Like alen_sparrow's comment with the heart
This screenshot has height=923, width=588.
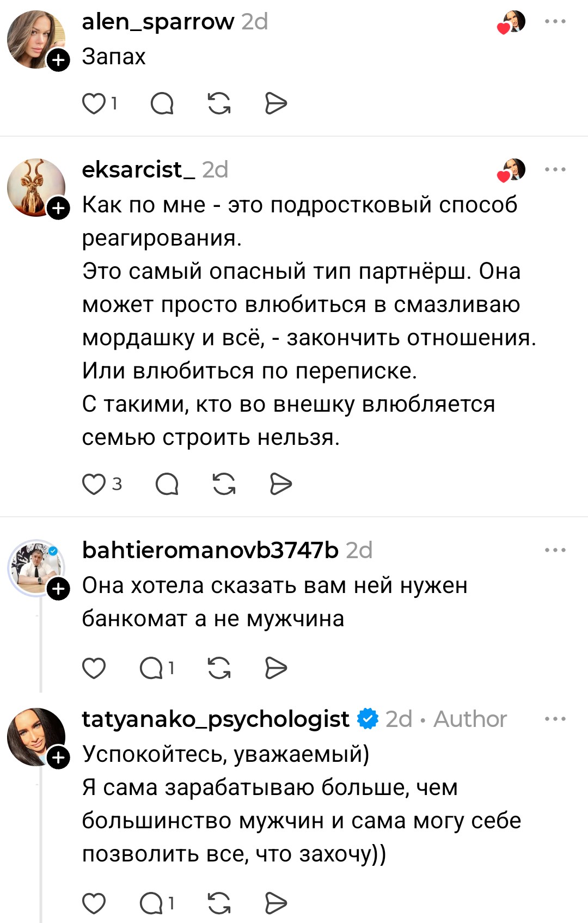(x=94, y=103)
